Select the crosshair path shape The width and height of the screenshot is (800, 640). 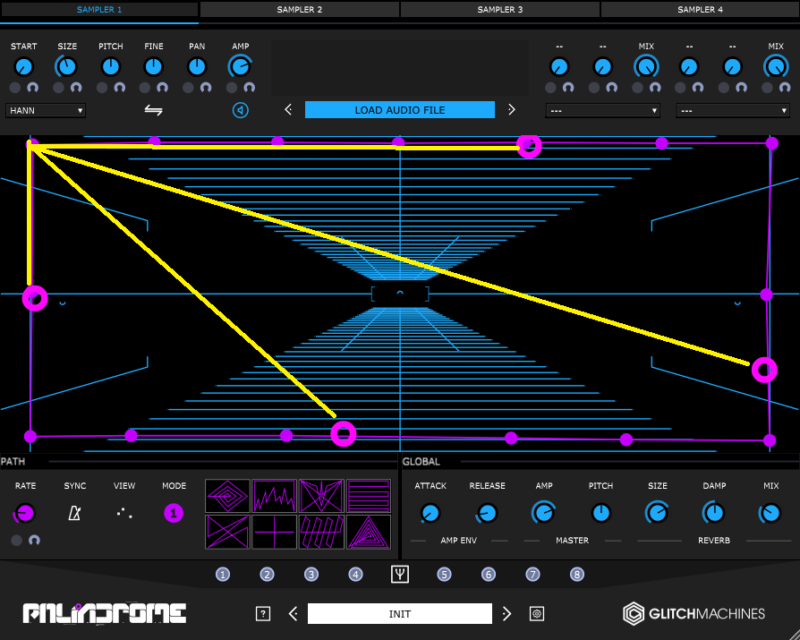[x=274, y=531]
